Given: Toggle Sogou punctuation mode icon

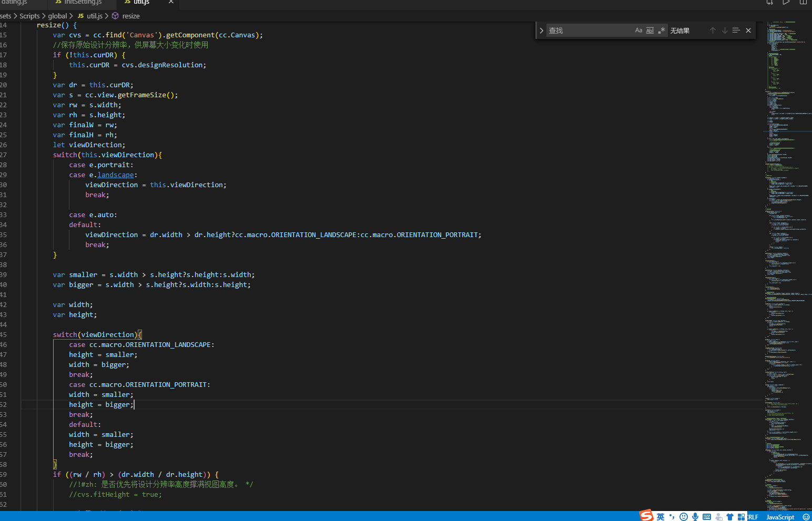Looking at the screenshot, I should 672,517.
